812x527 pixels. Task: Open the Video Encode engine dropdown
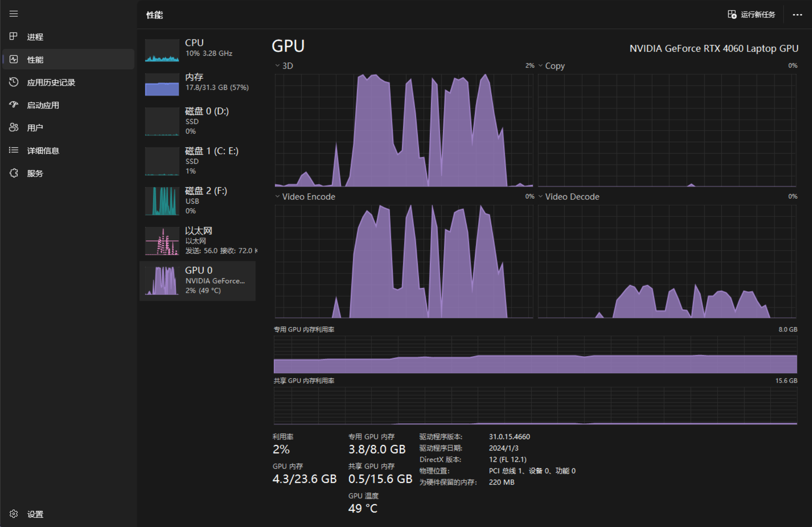click(x=277, y=196)
